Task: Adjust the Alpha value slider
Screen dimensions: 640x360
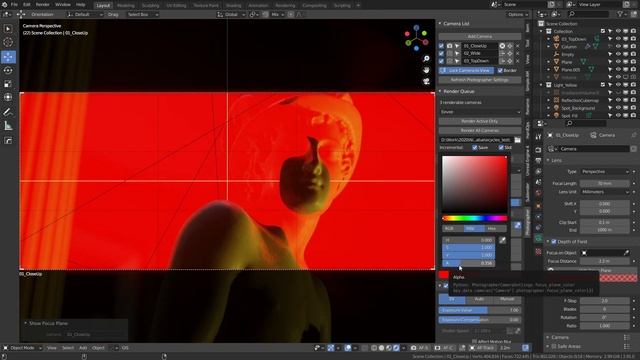Action: tap(469, 263)
